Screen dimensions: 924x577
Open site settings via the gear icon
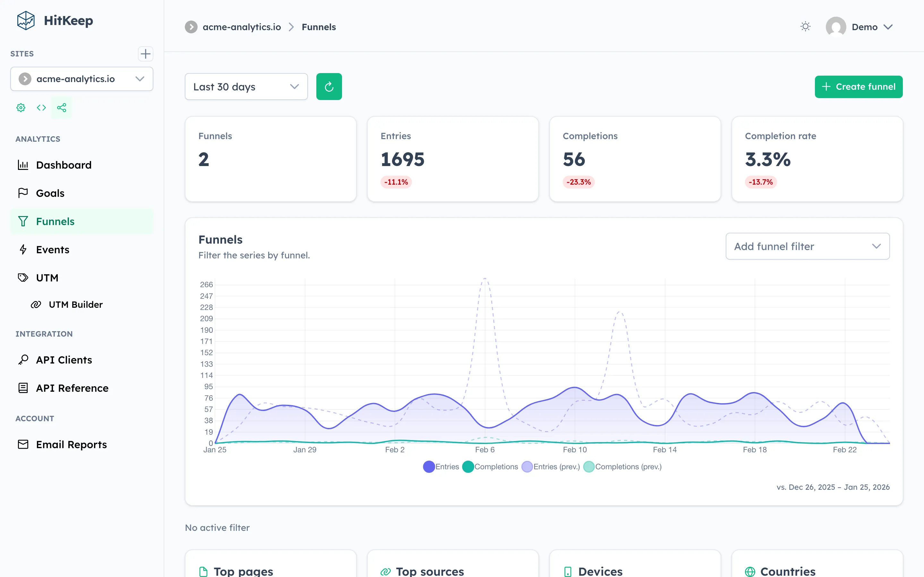click(21, 107)
